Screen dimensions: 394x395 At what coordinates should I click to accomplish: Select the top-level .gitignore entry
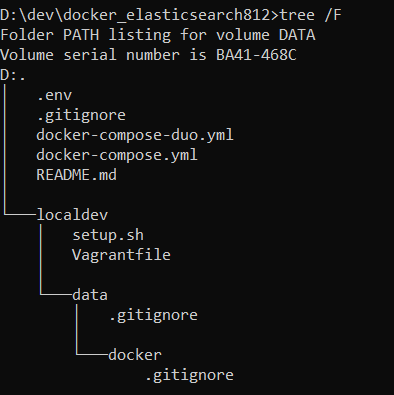81,116
